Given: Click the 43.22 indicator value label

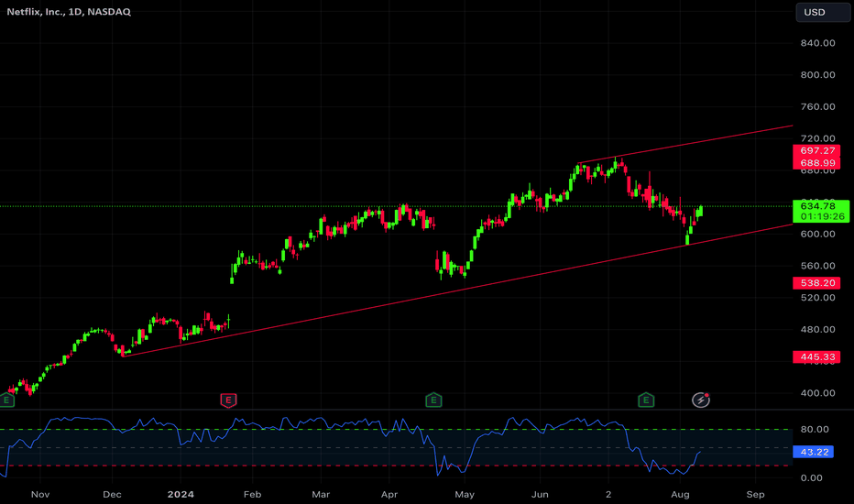Looking at the screenshot, I should point(814,452).
